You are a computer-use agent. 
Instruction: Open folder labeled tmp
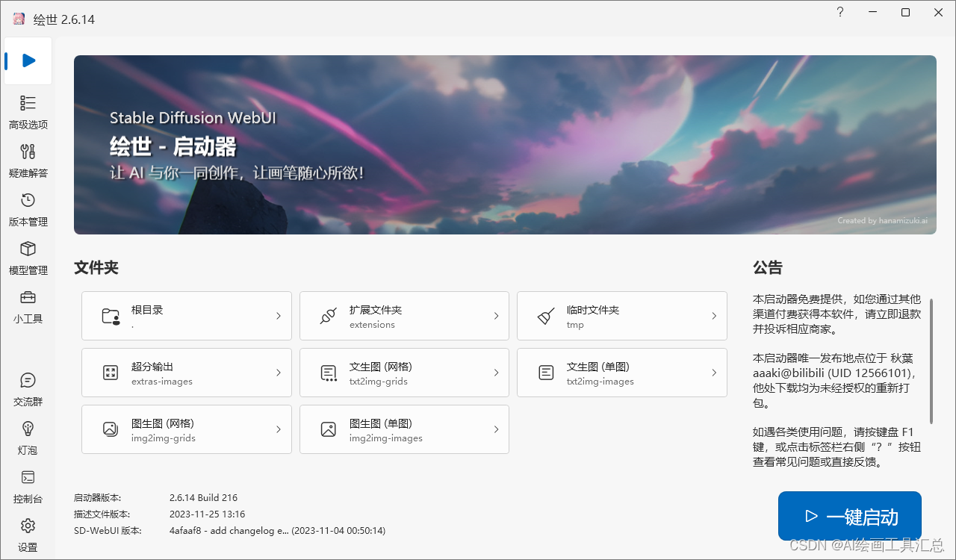point(622,316)
